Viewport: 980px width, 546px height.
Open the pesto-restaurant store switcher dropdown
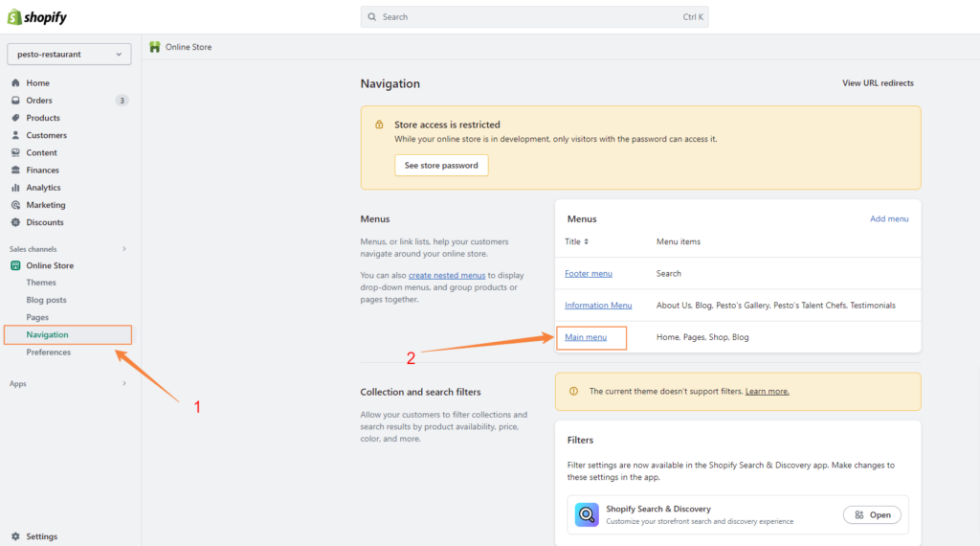click(69, 55)
